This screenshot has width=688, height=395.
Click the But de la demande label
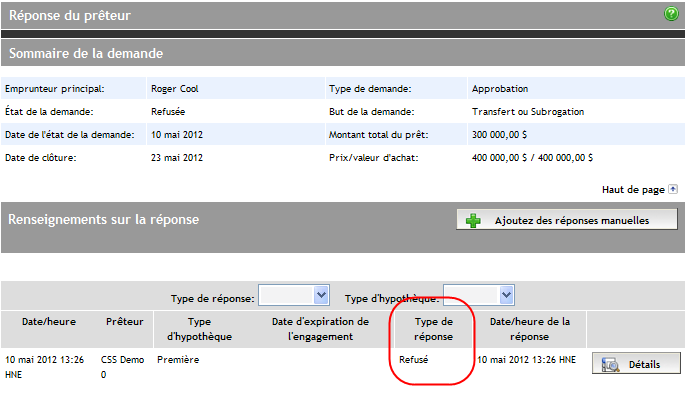pyautogui.click(x=372, y=112)
